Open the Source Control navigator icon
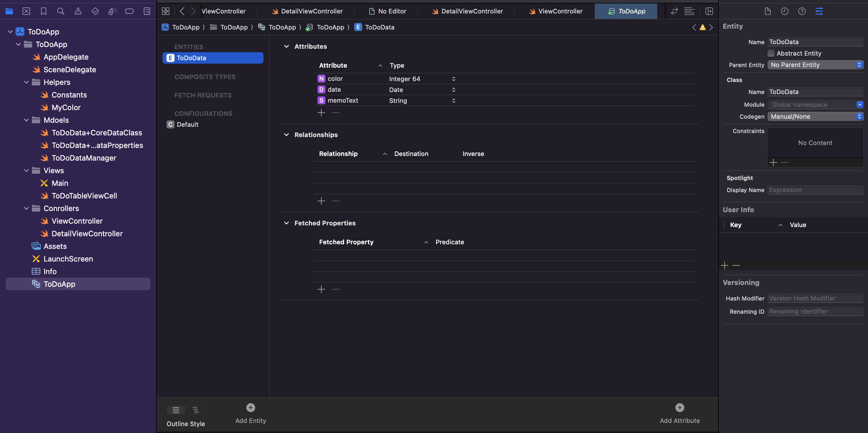Viewport: 868px width, 433px height. coord(26,11)
